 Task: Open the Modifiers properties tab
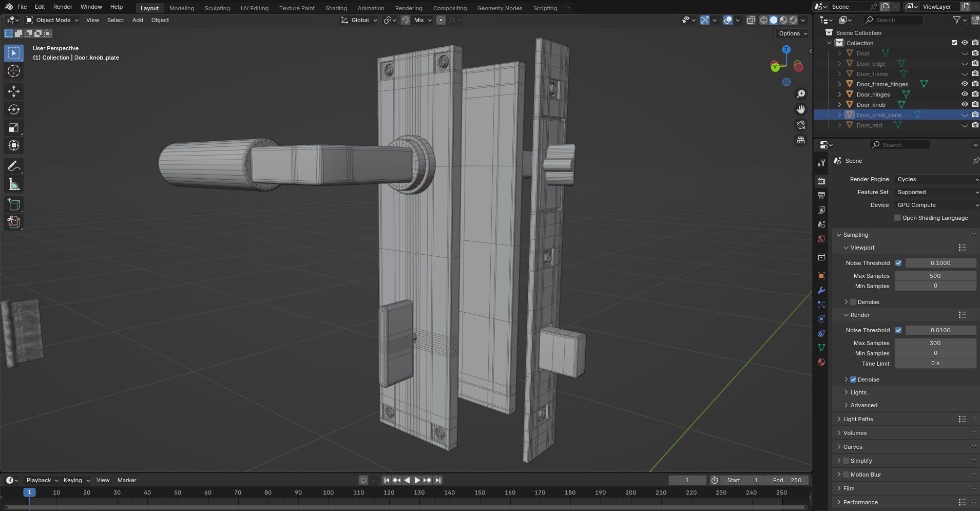click(821, 290)
